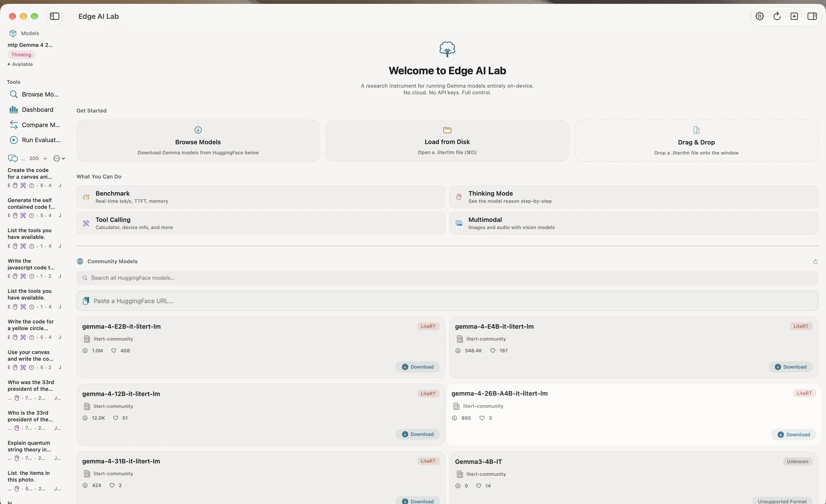This screenshot has height=504, width=826.
Task: Toggle the right inspector panel icon
Action: click(812, 16)
